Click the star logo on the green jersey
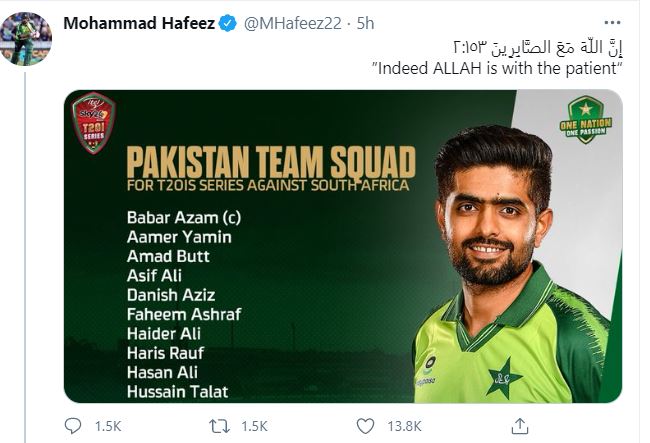 [504, 381]
